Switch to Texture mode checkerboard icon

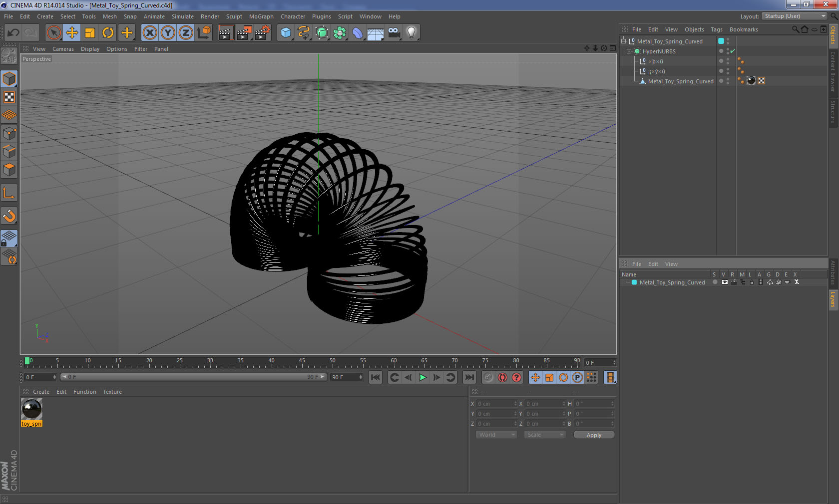coord(9,97)
